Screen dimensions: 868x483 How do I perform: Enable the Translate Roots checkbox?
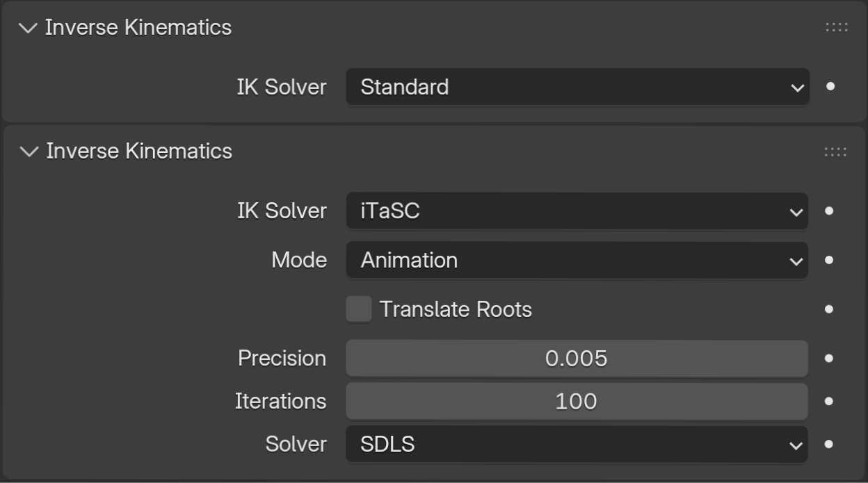point(358,309)
